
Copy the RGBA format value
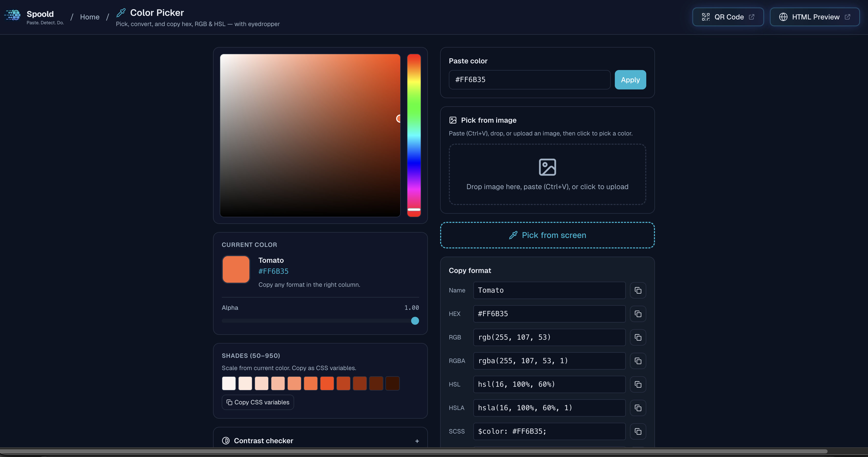(x=638, y=361)
